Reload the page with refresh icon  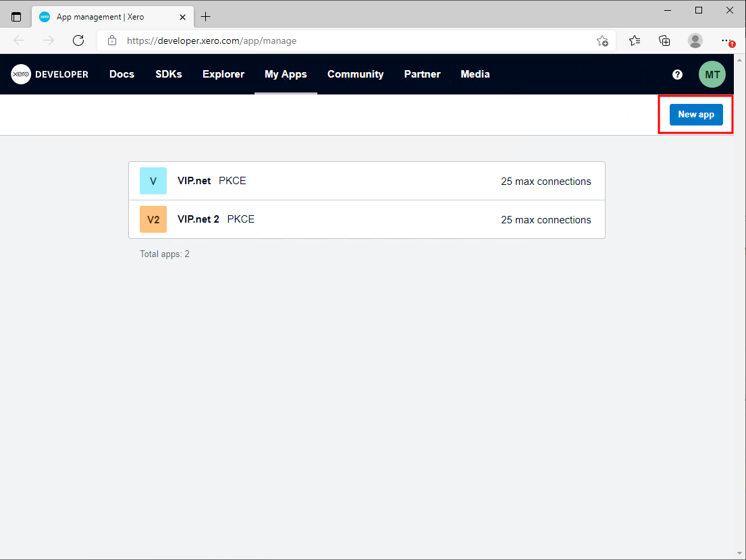[78, 40]
